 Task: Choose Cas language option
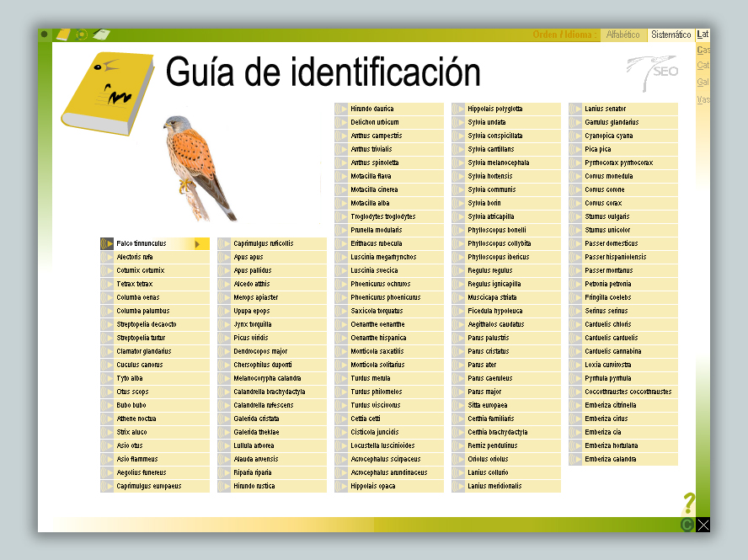[703, 50]
